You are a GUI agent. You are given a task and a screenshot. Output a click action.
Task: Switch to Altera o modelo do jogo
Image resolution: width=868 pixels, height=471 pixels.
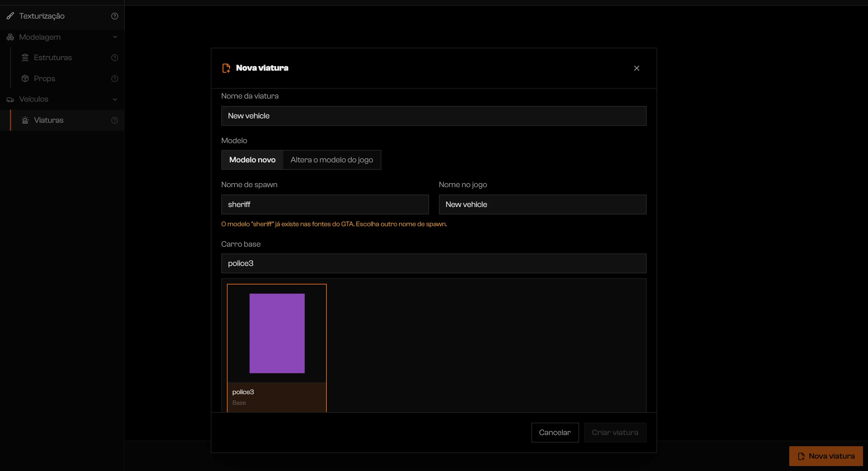pos(332,160)
